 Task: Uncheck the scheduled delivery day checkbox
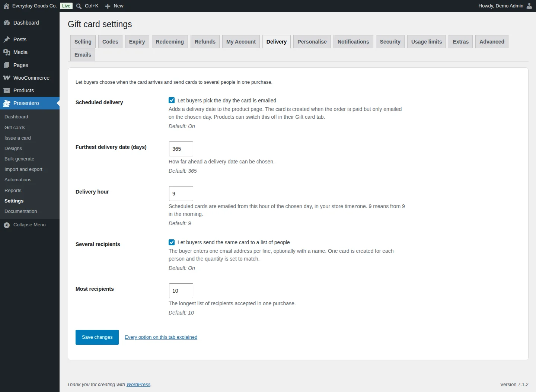click(172, 100)
